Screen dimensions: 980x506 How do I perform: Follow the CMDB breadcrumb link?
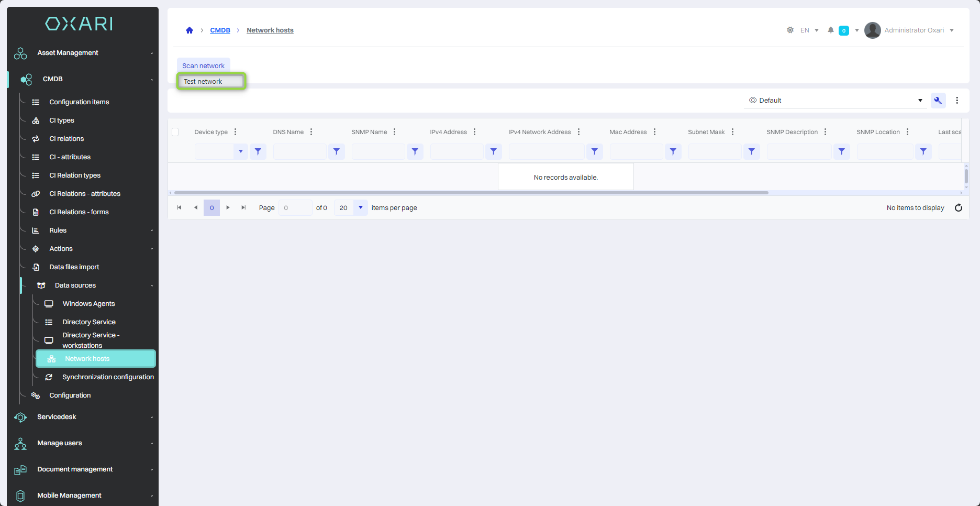click(220, 30)
